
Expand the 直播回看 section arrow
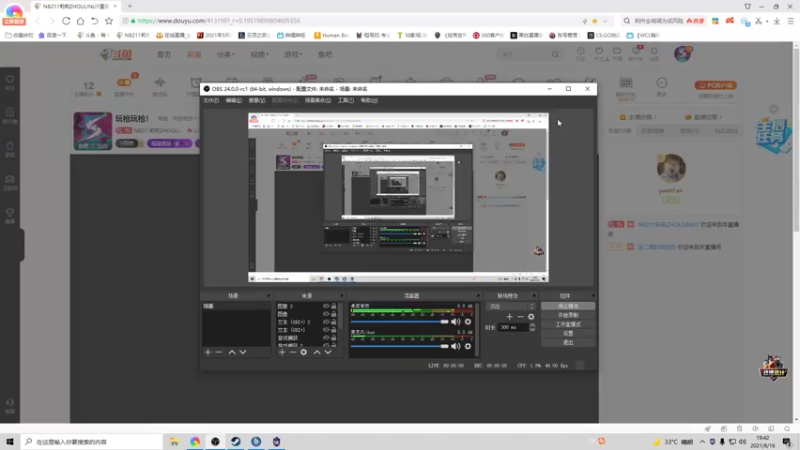[x=720, y=117]
